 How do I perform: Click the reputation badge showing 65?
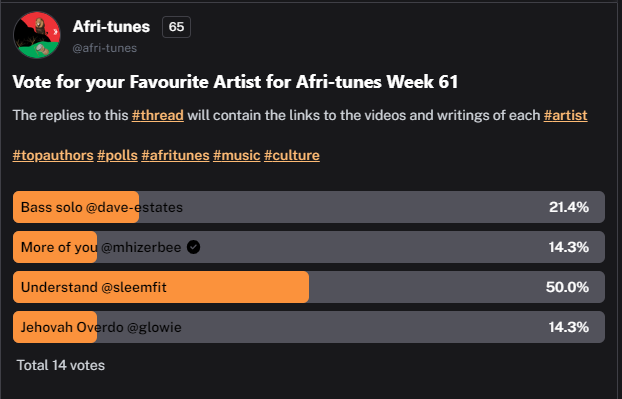(x=176, y=27)
